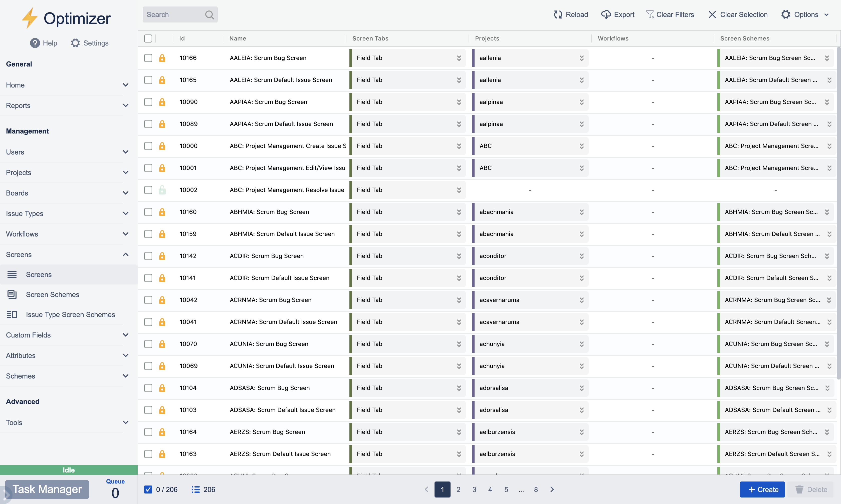Click the Clear Filters icon
Viewport: 841px width, 504px height.
pyautogui.click(x=651, y=14)
